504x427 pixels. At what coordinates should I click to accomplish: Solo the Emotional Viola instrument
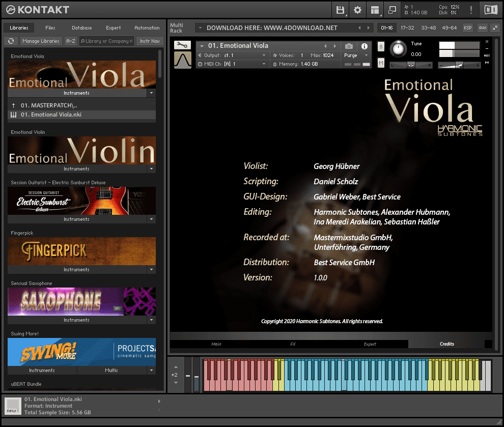point(381,47)
